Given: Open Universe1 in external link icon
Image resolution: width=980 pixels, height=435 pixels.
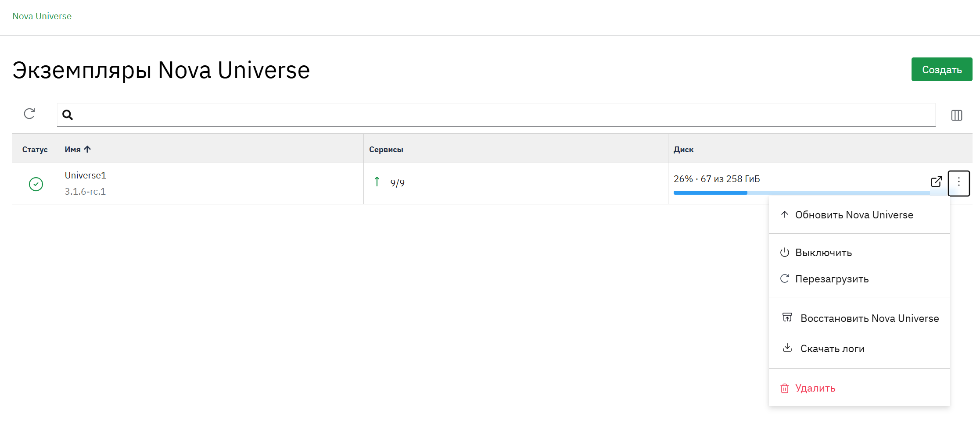Looking at the screenshot, I should [937, 182].
